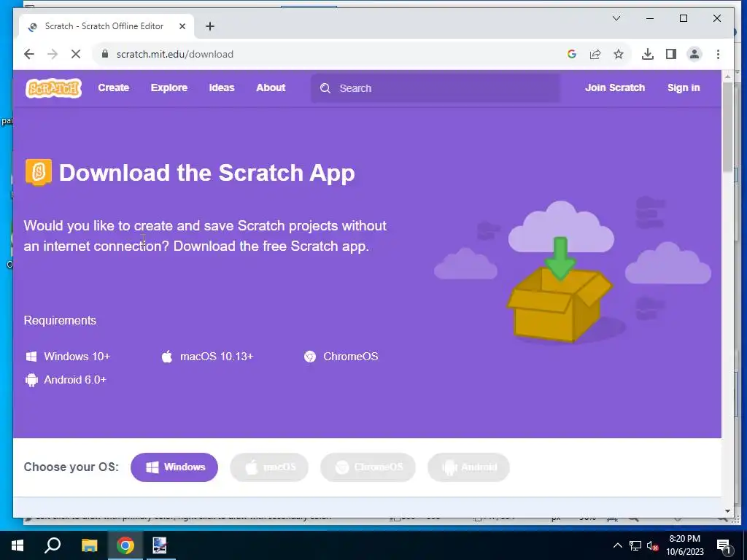This screenshot has height=560, width=747.
Task: Open Windows taskbar search
Action: click(53, 545)
